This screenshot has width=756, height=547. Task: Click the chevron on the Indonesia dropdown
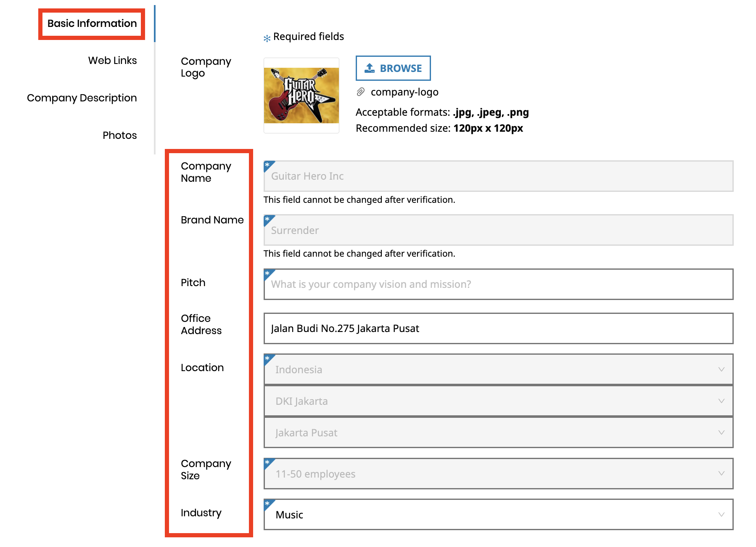(x=722, y=369)
